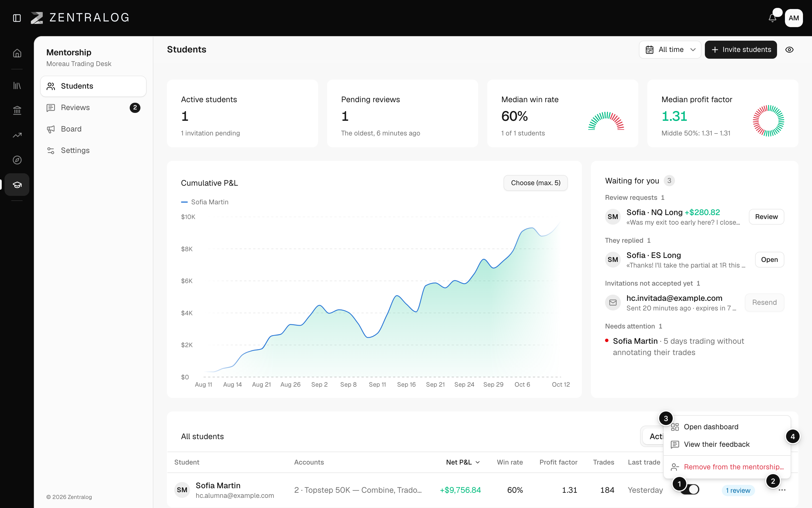Screen dimensions: 812x508
Task: Click the Invite students button
Action: click(741, 50)
